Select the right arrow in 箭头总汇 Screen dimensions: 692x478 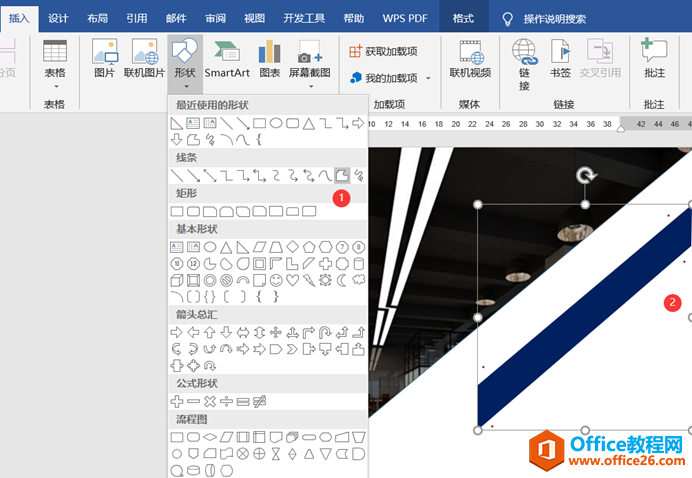tap(177, 332)
